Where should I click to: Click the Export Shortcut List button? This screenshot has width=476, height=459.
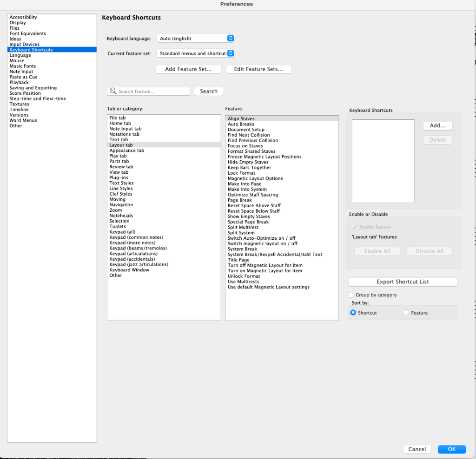[403, 282]
